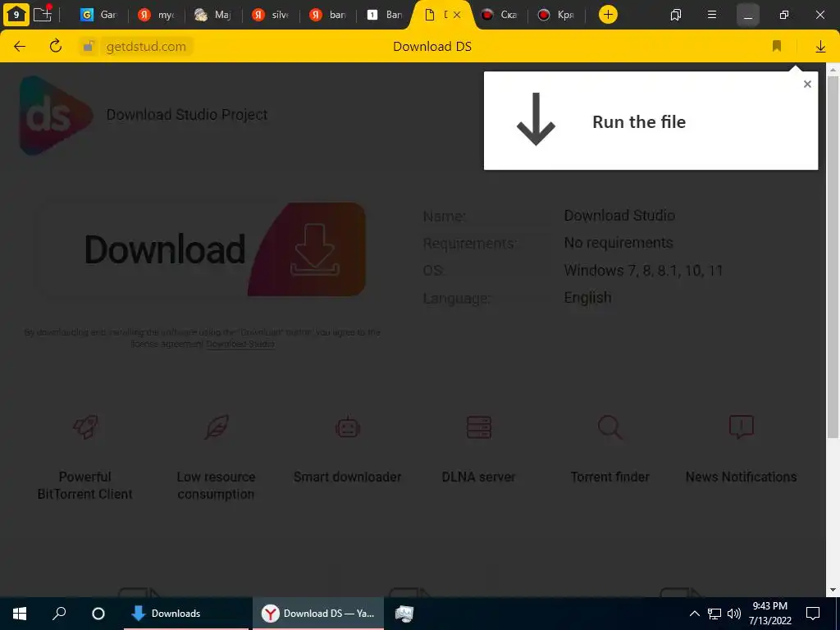Click Powerful BitTorrent Client text
Viewport: 840px width, 630px height.
(x=84, y=486)
